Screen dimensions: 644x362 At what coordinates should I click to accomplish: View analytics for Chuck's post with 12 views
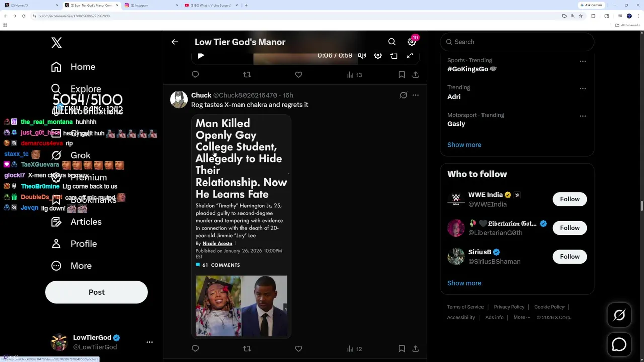coord(354,349)
